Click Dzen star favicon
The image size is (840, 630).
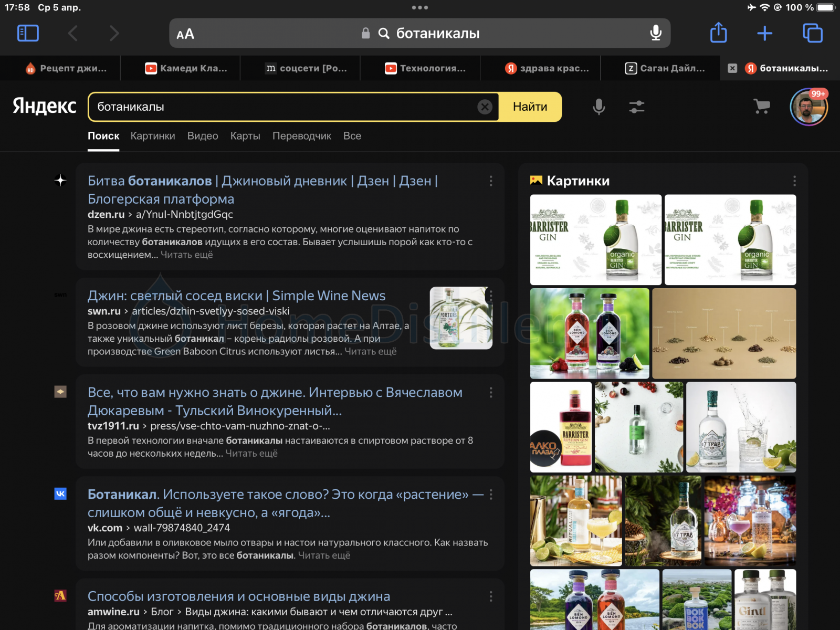pyautogui.click(x=60, y=180)
